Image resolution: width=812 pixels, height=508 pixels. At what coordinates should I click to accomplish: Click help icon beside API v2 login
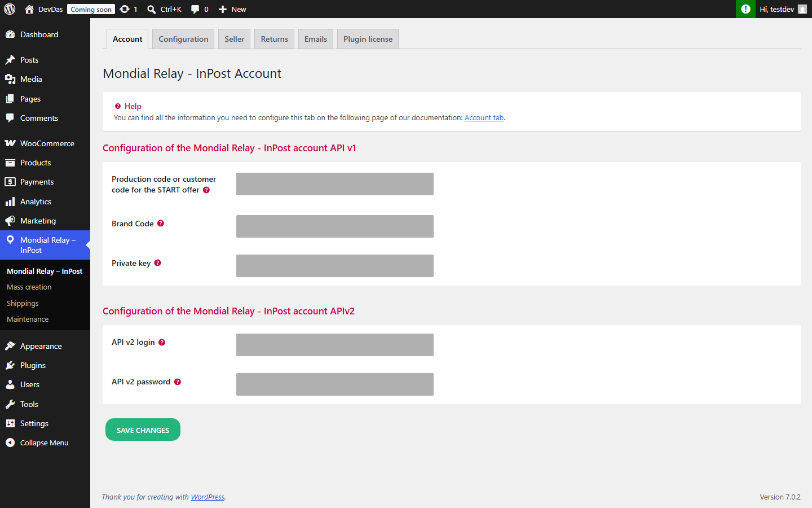click(x=162, y=342)
